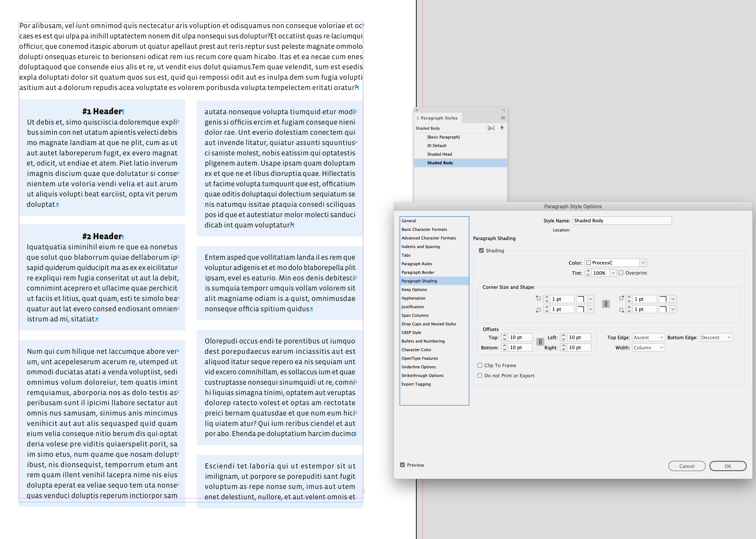The width and height of the screenshot is (756, 539).
Task: Open the shading Color dropdown
Action: coord(643,262)
